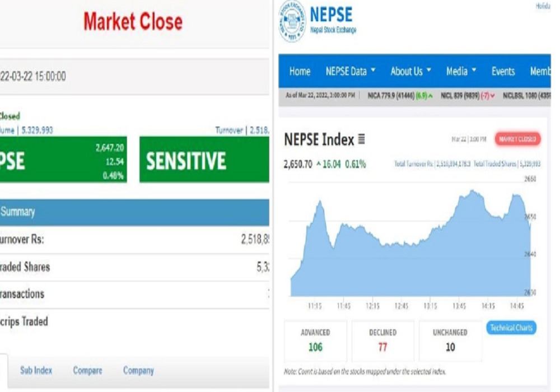Click the green rise arrow next to 16.04

(319, 164)
